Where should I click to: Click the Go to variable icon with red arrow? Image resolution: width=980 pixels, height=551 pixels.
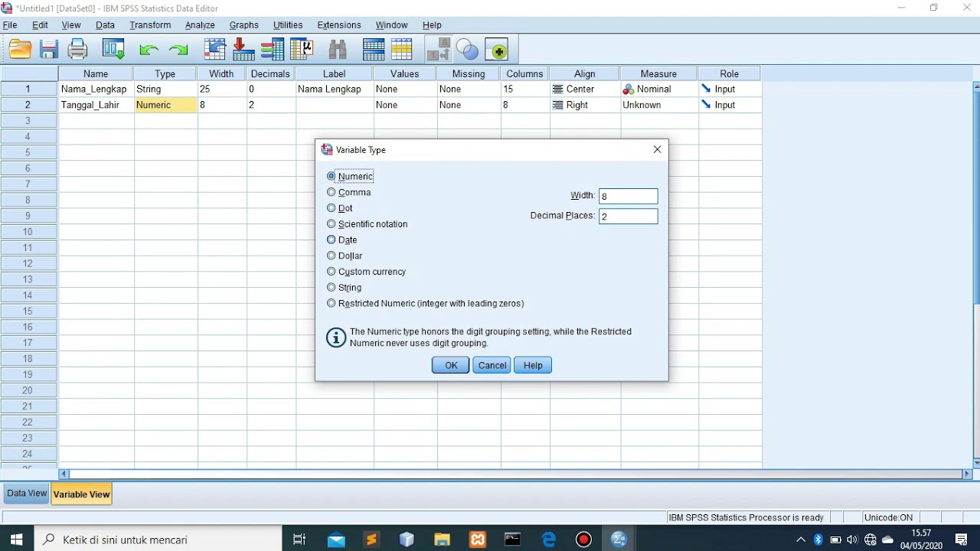243,50
